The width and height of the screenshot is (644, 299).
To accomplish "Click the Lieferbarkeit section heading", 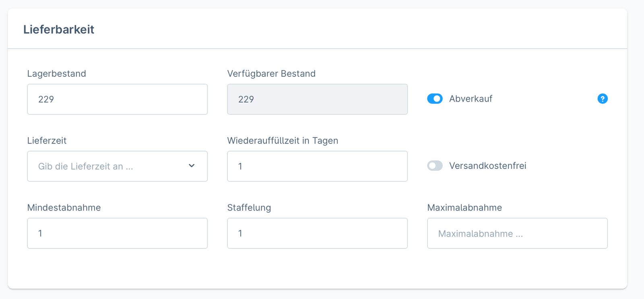I will point(59,29).
